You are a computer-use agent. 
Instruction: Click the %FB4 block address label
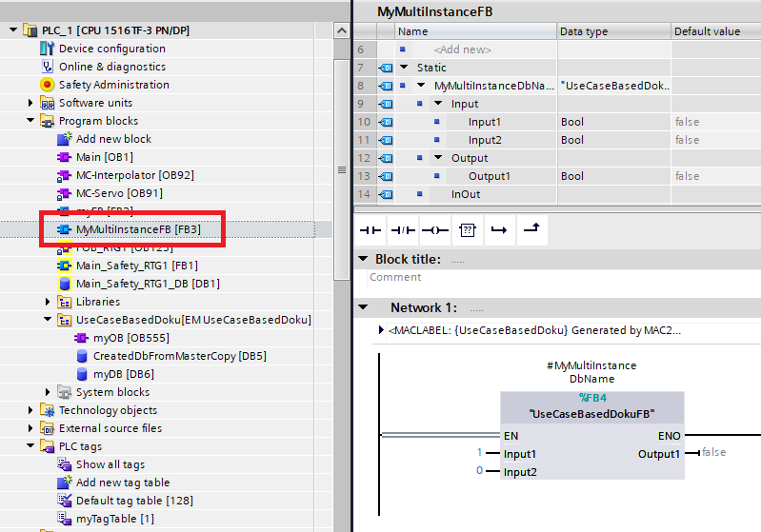coord(592,398)
